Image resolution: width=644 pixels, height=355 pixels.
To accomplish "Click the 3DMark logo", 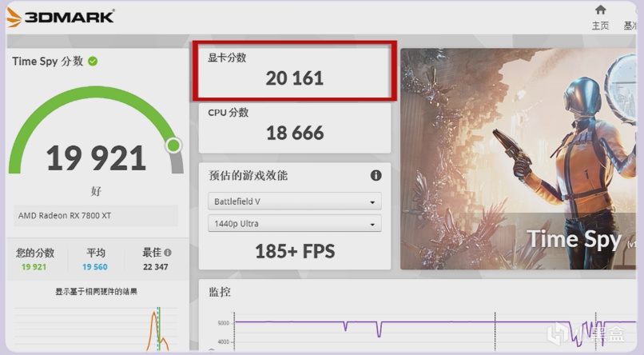I will click(x=61, y=18).
